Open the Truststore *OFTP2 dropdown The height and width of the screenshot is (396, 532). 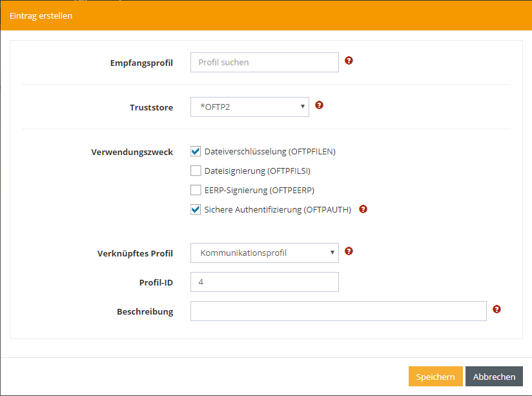[249, 107]
